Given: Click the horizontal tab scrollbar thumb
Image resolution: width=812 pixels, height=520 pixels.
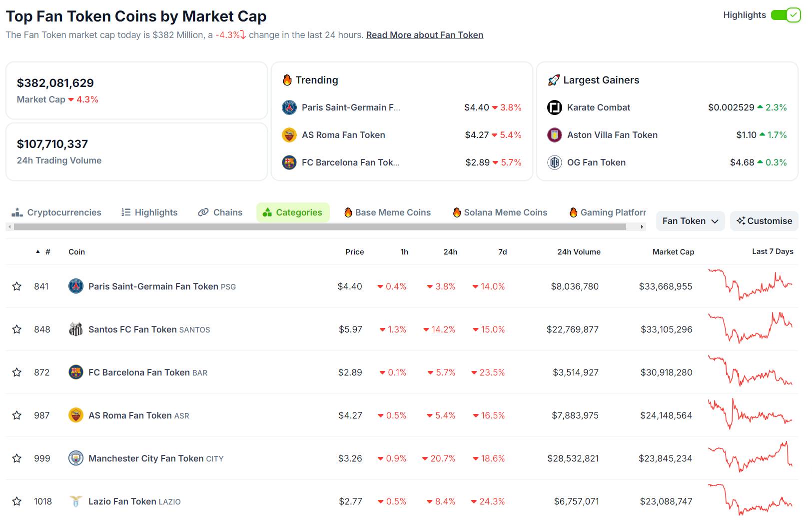Looking at the screenshot, I should pos(320,227).
